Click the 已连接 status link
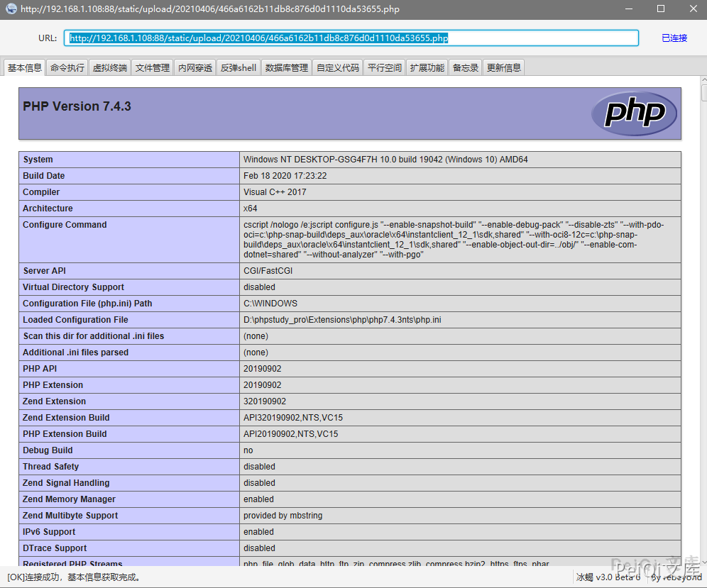The height and width of the screenshot is (588, 707). (674, 38)
